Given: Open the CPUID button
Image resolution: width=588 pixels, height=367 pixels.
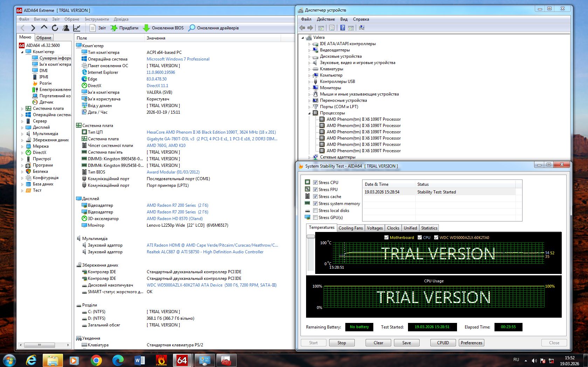Looking at the screenshot, I should click(x=443, y=343).
